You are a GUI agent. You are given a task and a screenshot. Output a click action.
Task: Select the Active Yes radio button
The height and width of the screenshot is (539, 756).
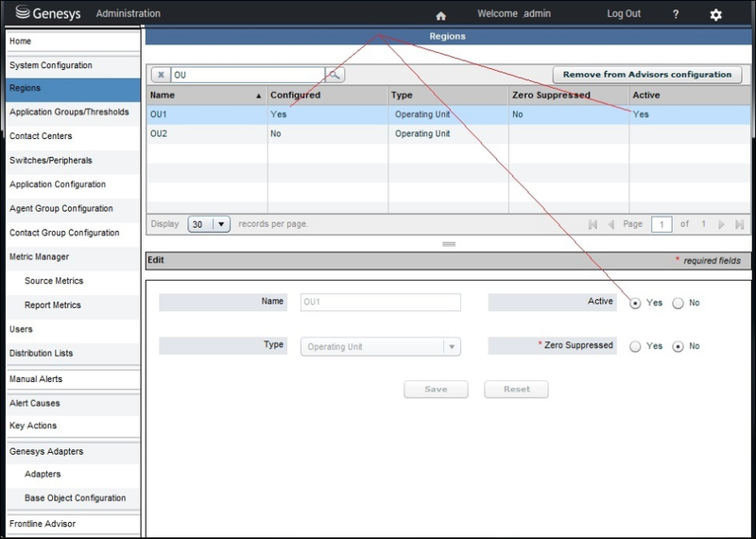[635, 304]
